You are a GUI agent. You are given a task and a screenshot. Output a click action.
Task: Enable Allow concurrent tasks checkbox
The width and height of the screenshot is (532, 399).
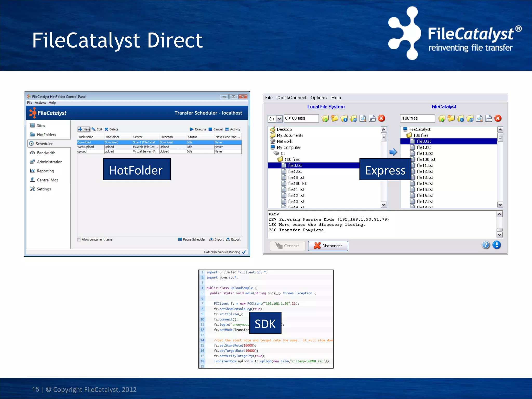coord(79,240)
